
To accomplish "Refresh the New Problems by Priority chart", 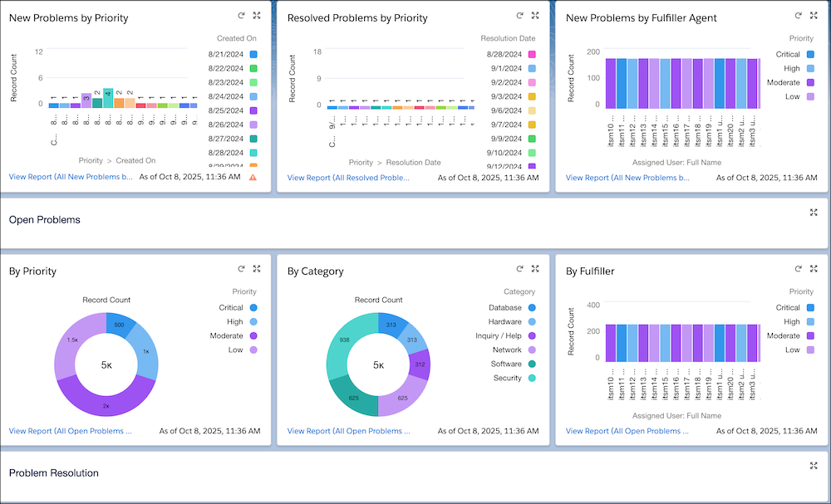I will click(x=241, y=16).
